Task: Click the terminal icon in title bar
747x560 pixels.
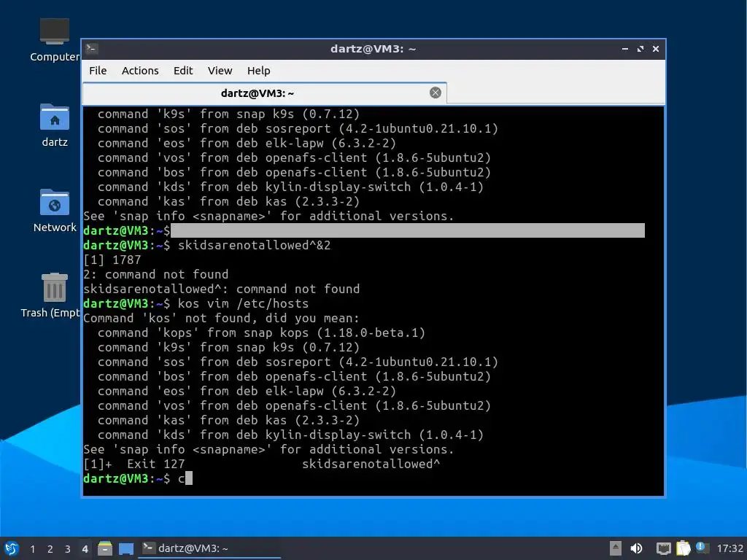Action: click(92, 49)
